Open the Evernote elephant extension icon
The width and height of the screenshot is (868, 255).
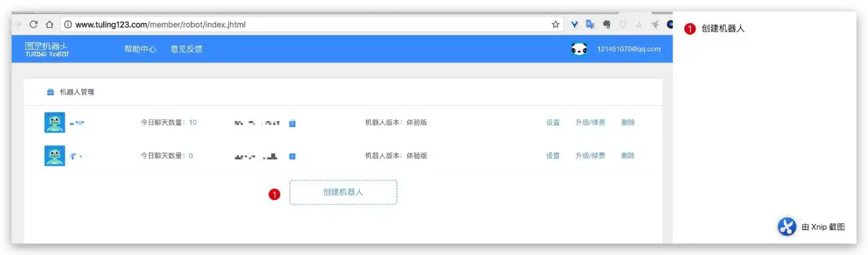point(606,25)
